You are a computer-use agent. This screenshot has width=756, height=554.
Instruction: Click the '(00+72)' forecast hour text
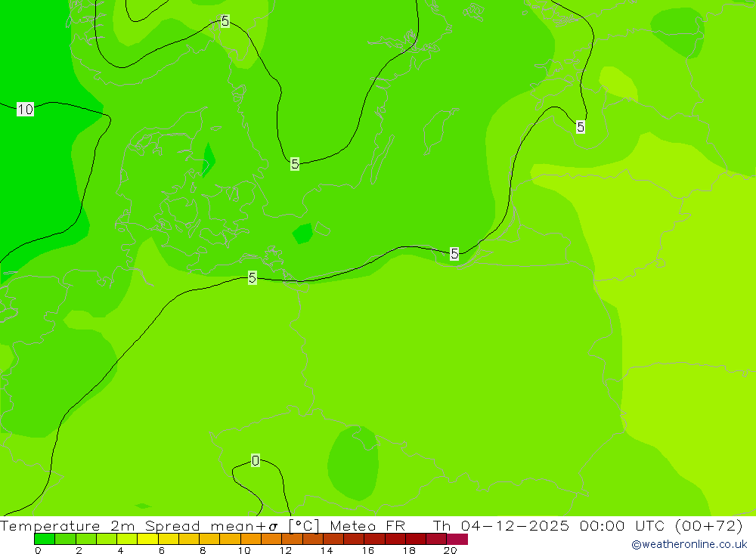[709, 525]
